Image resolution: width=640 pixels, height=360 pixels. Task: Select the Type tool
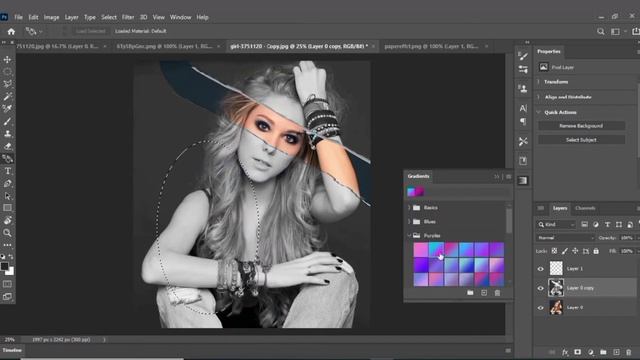tap(7, 171)
